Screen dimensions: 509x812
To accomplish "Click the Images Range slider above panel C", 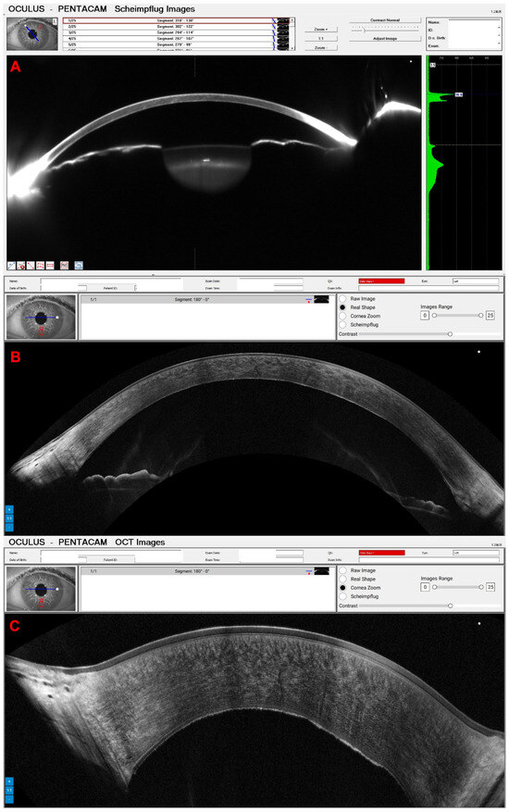I will pos(458,587).
